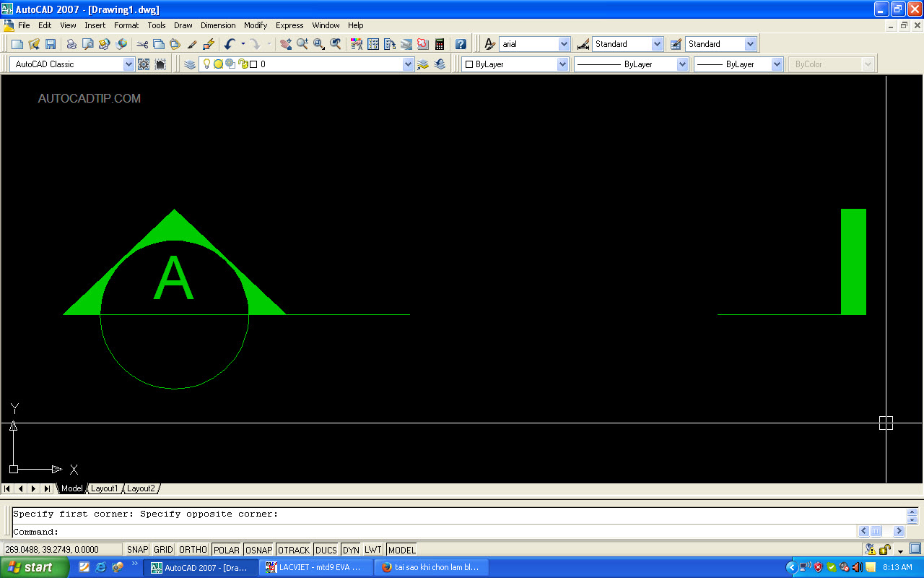Open the ByLayer color control dropdown

pyautogui.click(x=562, y=64)
